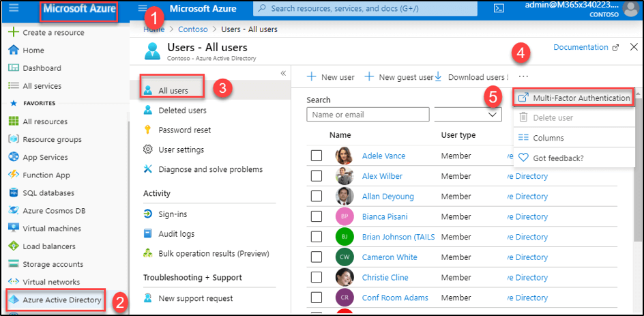Open the ellipsis more-options menu

click(x=523, y=76)
